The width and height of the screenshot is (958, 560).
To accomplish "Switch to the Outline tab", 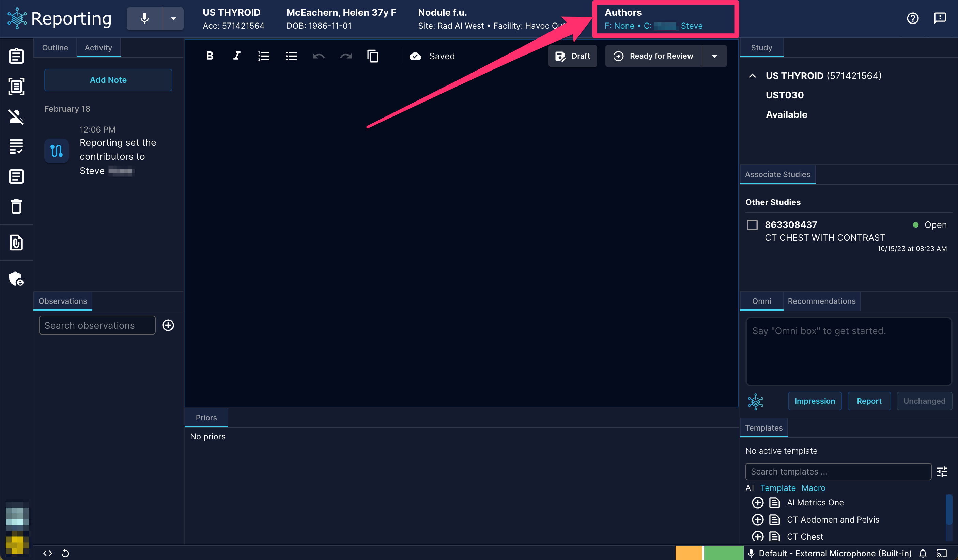I will point(55,48).
